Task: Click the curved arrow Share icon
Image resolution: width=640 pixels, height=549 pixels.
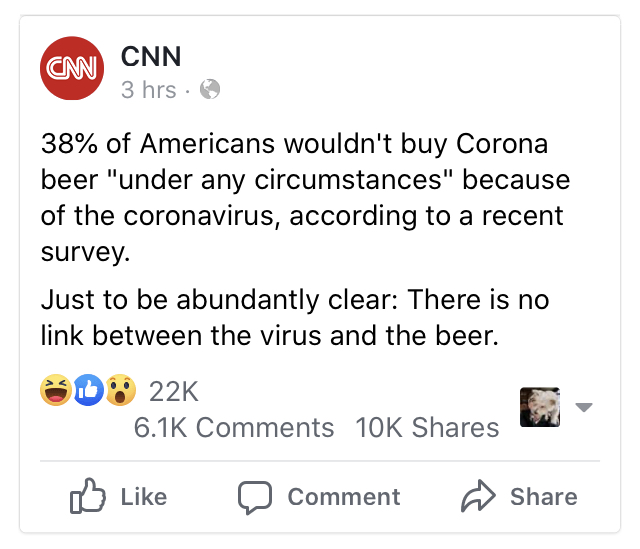Action: click(x=478, y=497)
